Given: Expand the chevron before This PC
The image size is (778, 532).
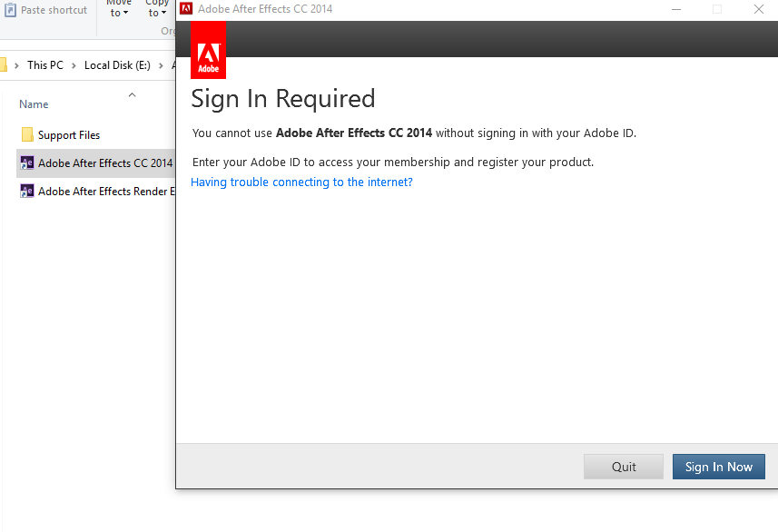Looking at the screenshot, I should click(x=17, y=65).
